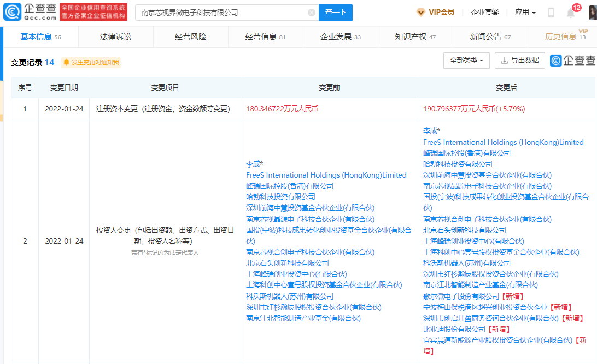
Task: Click the 全国企业信用查询系统 red banner
Action: pos(93,12)
